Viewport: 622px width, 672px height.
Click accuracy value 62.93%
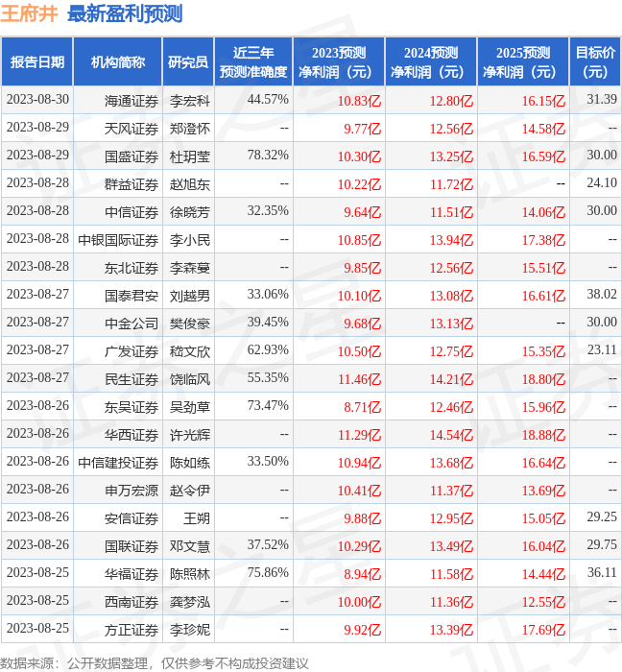(x=268, y=350)
